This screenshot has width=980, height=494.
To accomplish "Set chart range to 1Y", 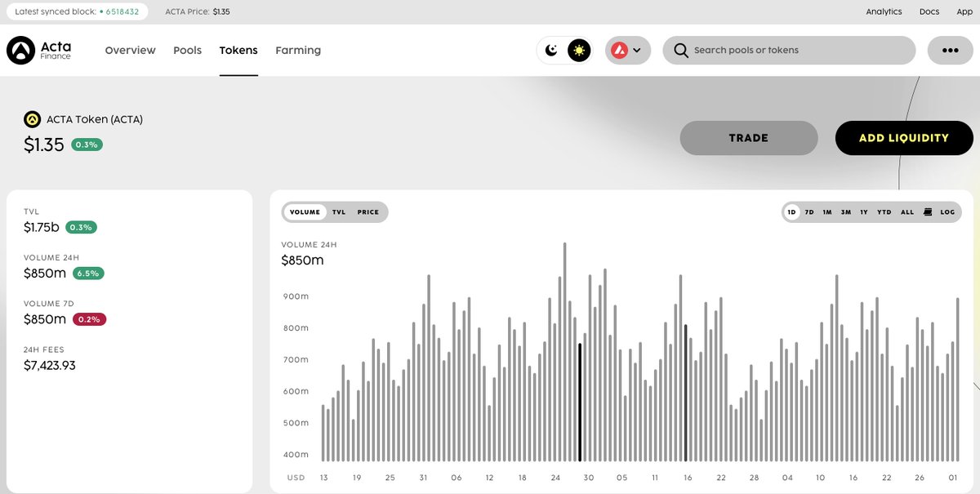I will (864, 212).
